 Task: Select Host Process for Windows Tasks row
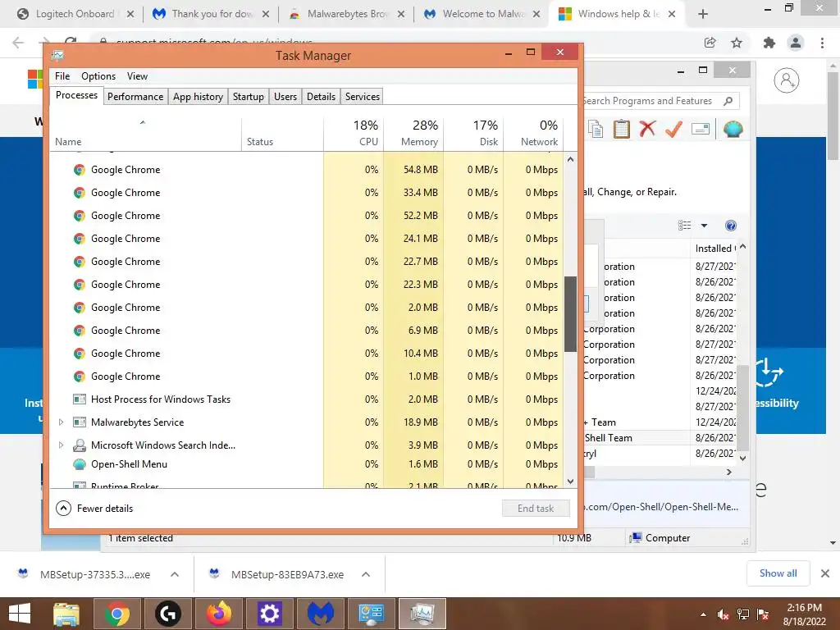pos(307,399)
